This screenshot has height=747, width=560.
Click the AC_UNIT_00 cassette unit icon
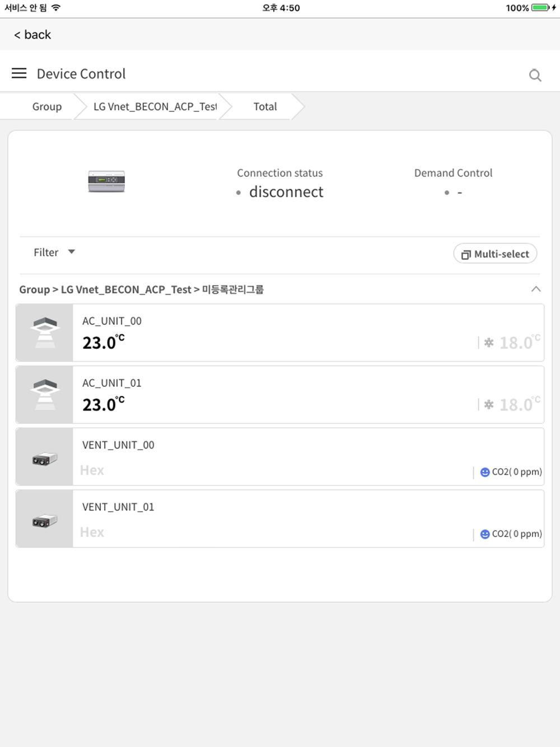coord(45,333)
